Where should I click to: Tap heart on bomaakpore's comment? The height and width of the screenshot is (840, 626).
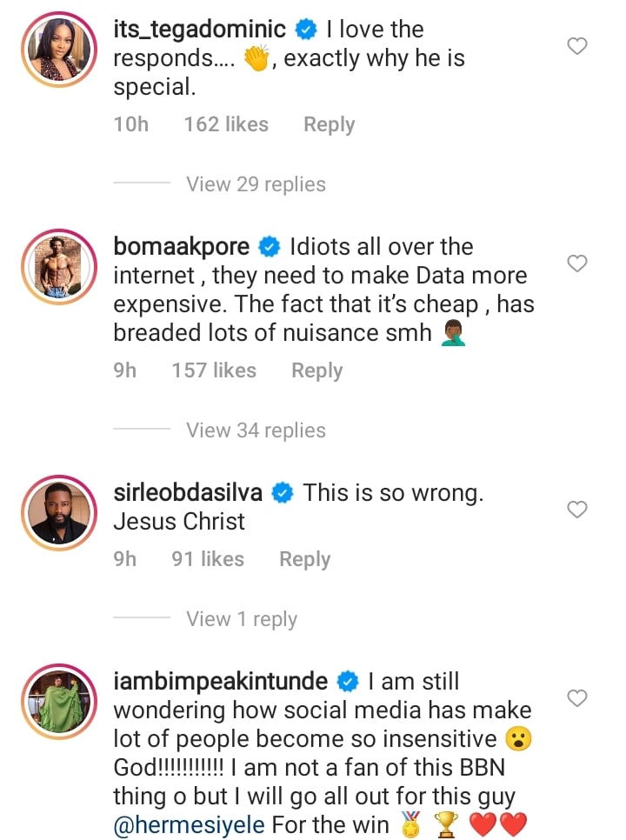[x=577, y=263]
